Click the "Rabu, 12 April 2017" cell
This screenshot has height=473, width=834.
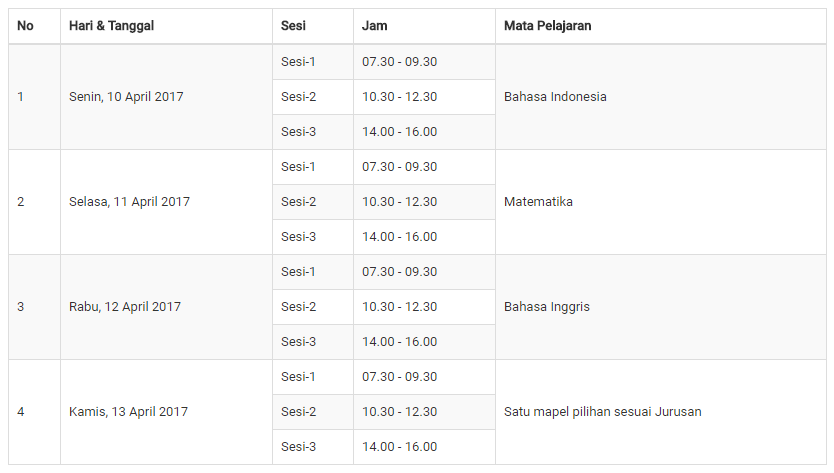(x=166, y=307)
